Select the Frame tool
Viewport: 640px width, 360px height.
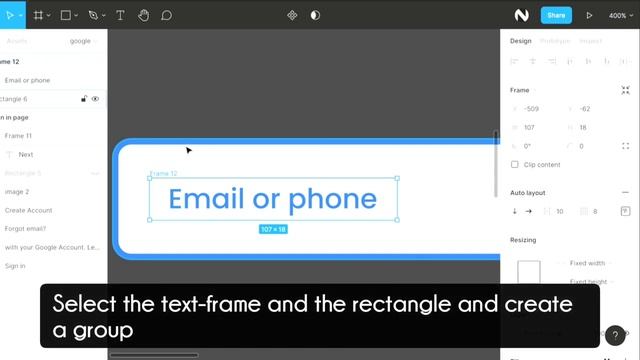38,15
